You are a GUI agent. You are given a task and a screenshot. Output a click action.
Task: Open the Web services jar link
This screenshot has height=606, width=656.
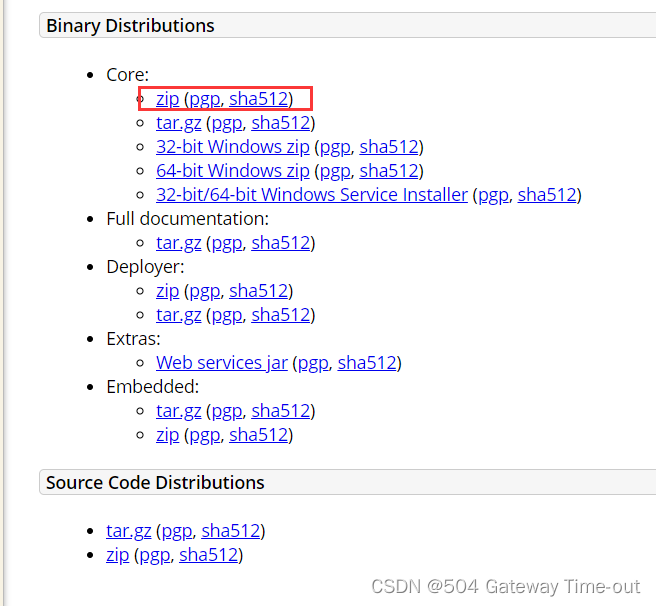221,363
